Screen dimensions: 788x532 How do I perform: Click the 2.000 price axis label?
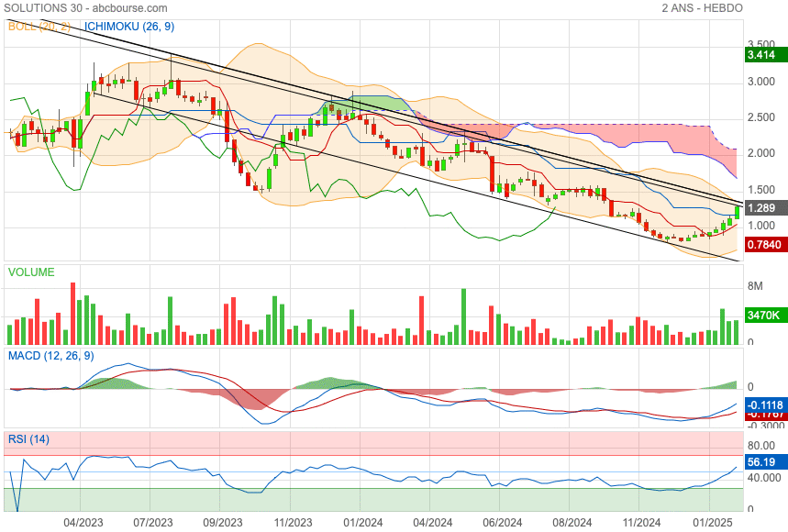coord(761,153)
